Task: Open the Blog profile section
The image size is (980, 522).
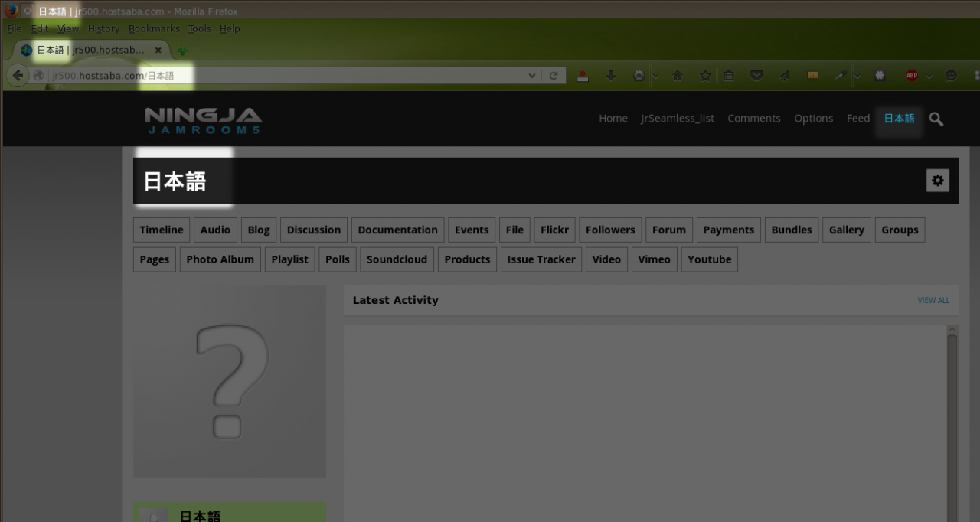Action: [259, 230]
